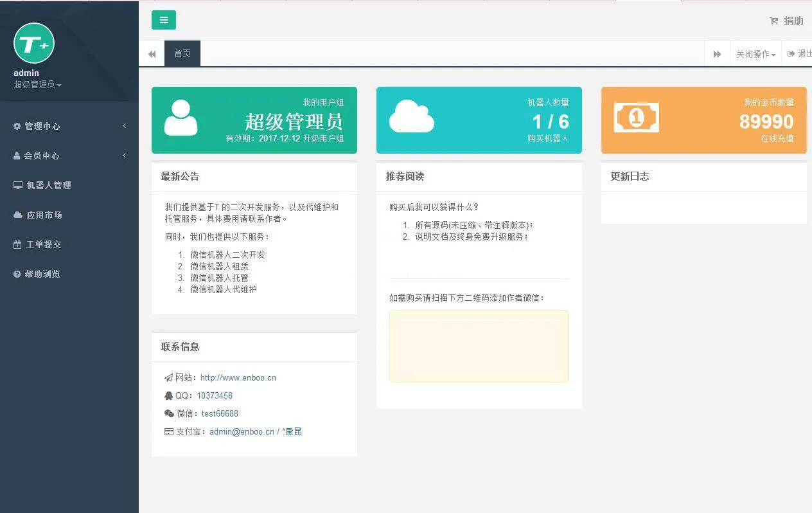Select the 首页 tab

182,53
